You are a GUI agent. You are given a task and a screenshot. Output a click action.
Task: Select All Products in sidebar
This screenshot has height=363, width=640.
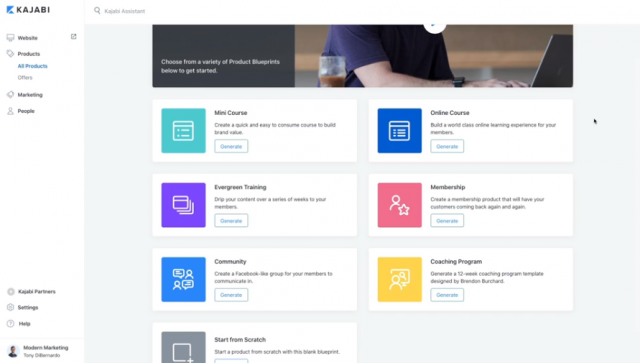pyautogui.click(x=32, y=66)
